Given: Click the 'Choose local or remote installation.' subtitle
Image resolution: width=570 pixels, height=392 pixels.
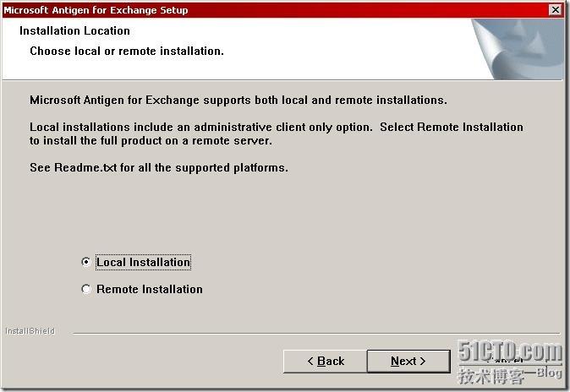Looking at the screenshot, I should pyautogui.click(x=127, y=52).
